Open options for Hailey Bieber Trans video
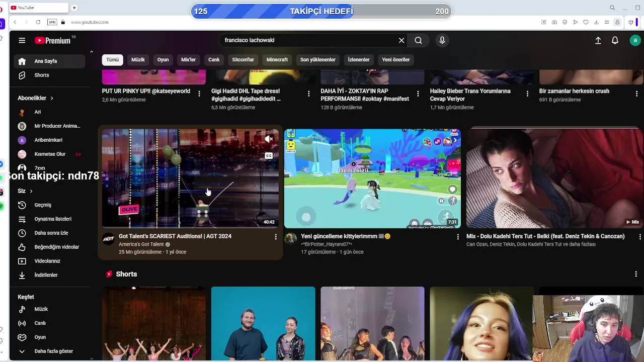Viewport: 644px width, 362px height. click(x=527, y=94)
